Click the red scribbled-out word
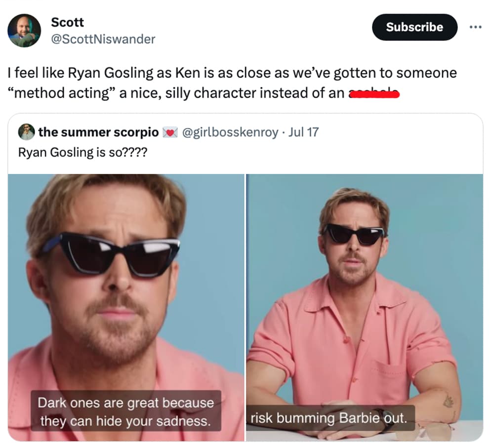This screenshot has height=448, width=490. tap(374, 93)
